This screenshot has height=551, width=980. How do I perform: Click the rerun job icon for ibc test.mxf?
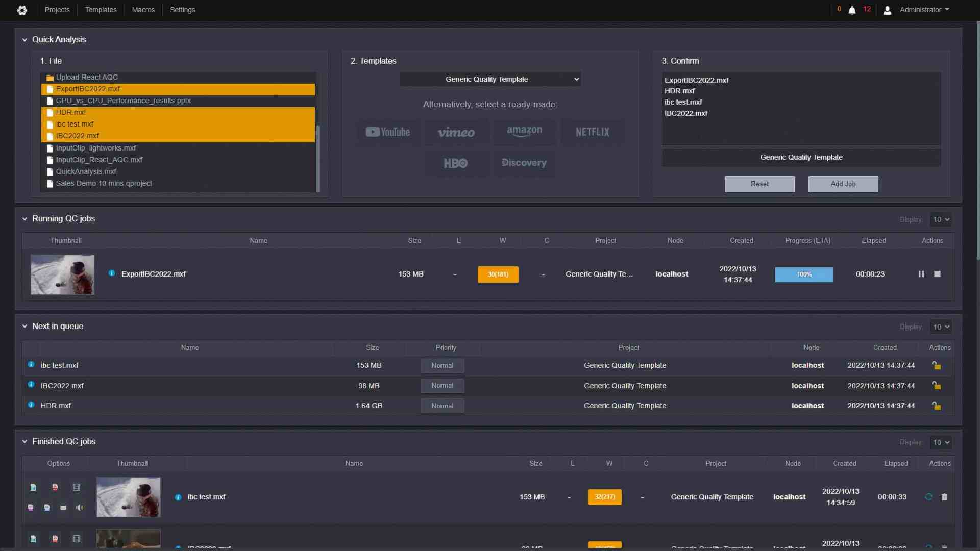[x=928, y=496]
